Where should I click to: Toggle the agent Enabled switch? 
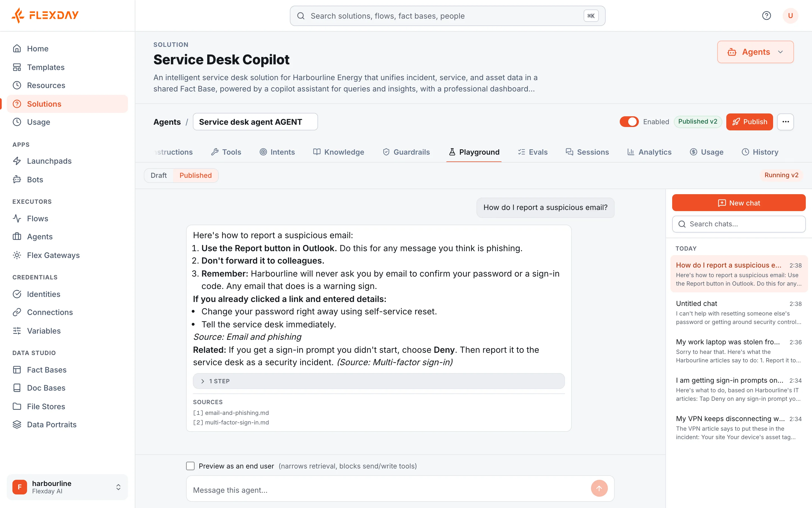(x=629, y=122)
